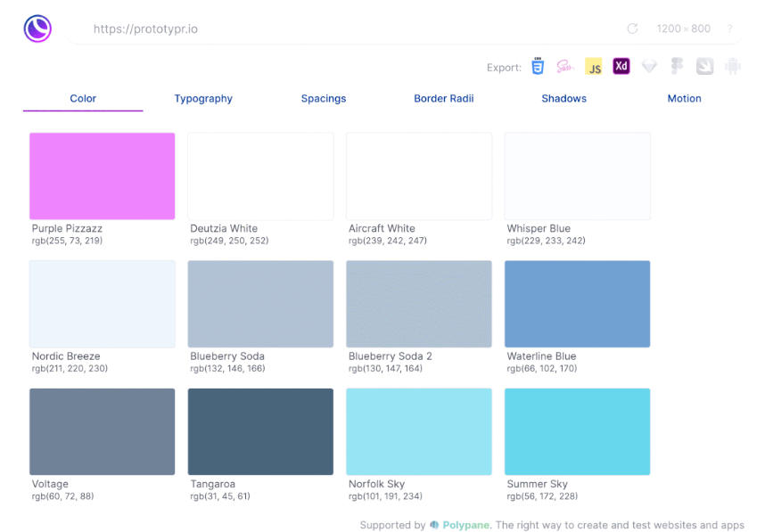Screen dimensions: 773x532
Task: Export tokens as Sass
Action: (564, 67)
